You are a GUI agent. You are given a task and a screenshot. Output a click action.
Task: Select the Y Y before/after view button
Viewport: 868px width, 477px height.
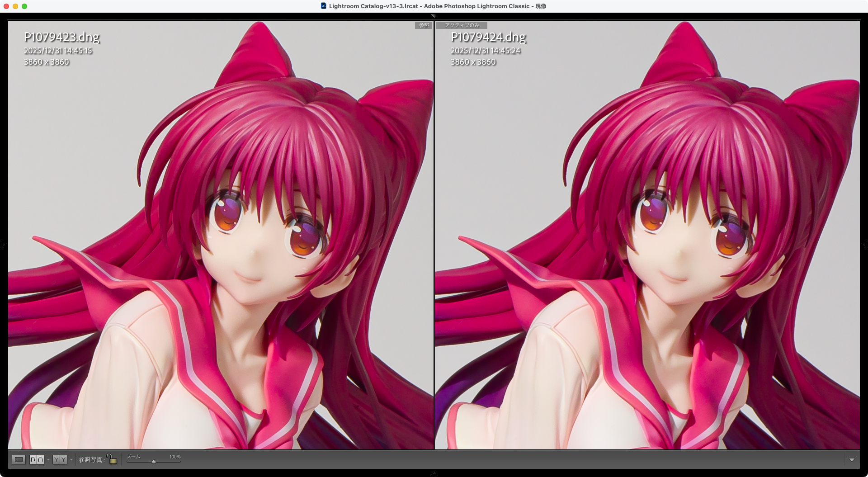tap(60, 460)
